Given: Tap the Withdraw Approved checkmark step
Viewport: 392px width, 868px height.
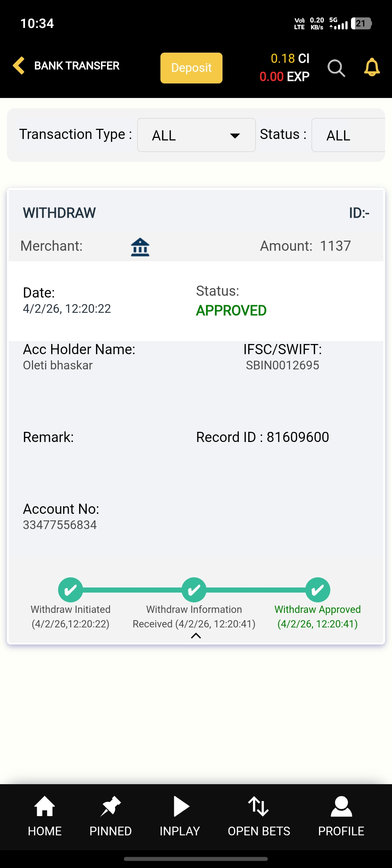Looking at the screenshot, I should click(x=318, y=590).
